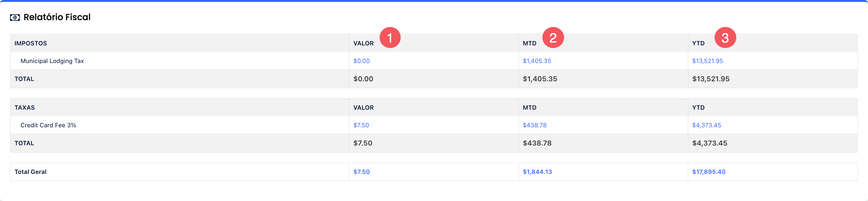
Task: Click the red number 3 badge
Action: (725, 38)
